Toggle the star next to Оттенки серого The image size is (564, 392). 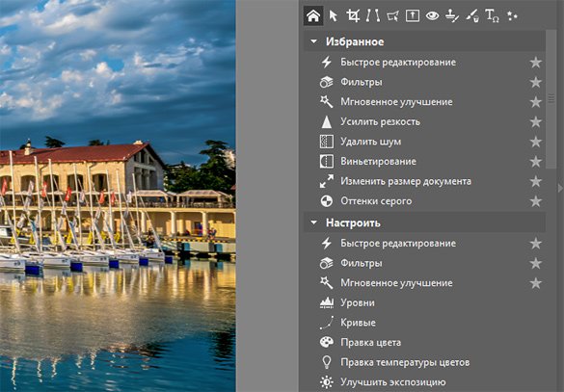pos(536,201)
